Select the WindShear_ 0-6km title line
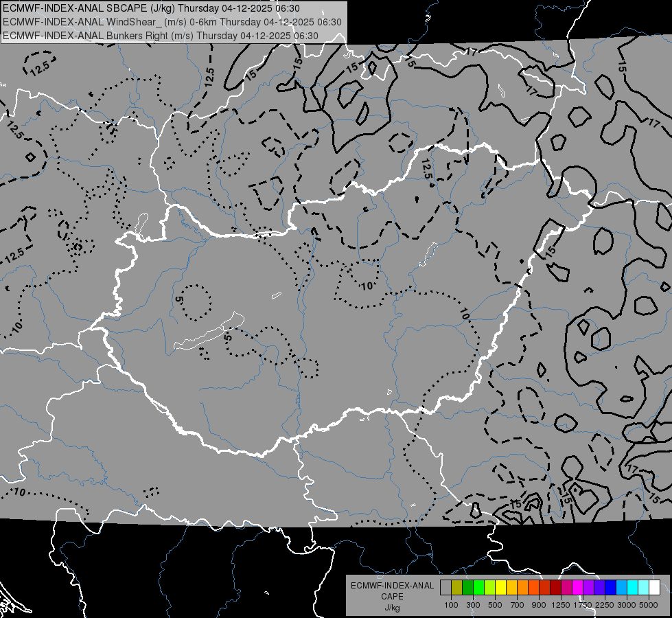This screenshot has height=618, width=672. click(x=172, y=22)
